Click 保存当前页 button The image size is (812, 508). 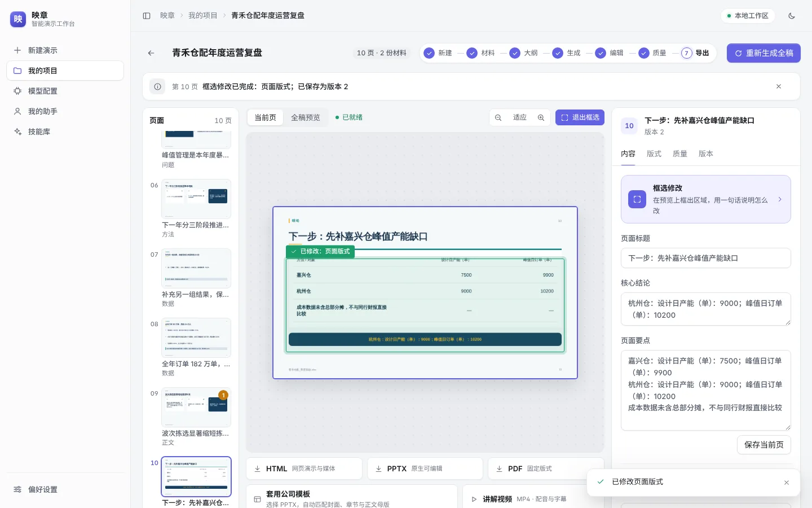click(x=764, y=445)
